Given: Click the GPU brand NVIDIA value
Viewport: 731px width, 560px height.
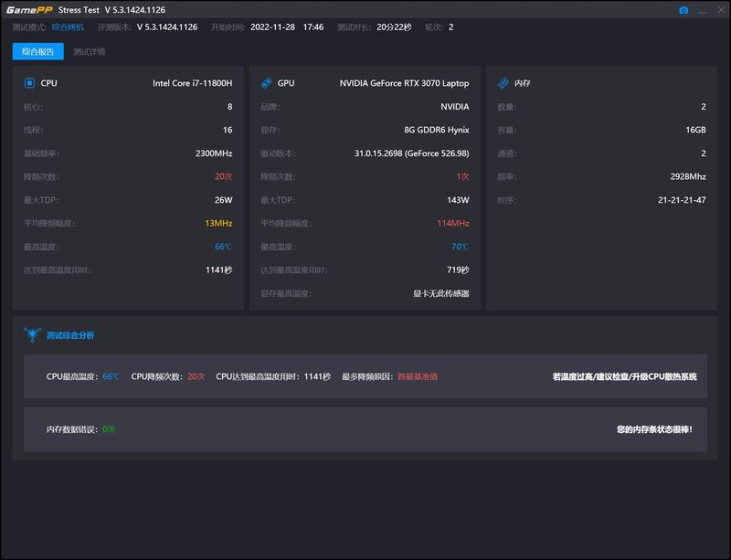Looking at the screenshot, I should pyautogui.click(x=455, y=106).
